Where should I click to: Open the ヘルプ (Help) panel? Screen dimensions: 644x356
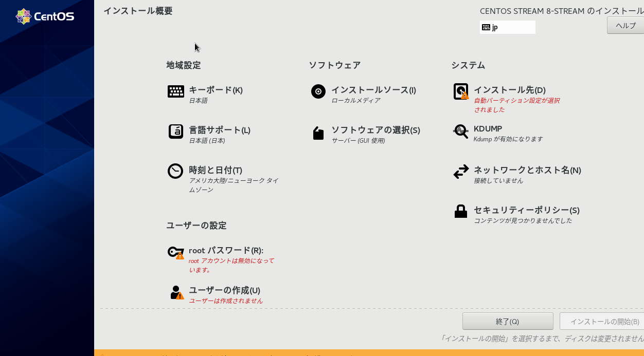(x=625, y=25)
